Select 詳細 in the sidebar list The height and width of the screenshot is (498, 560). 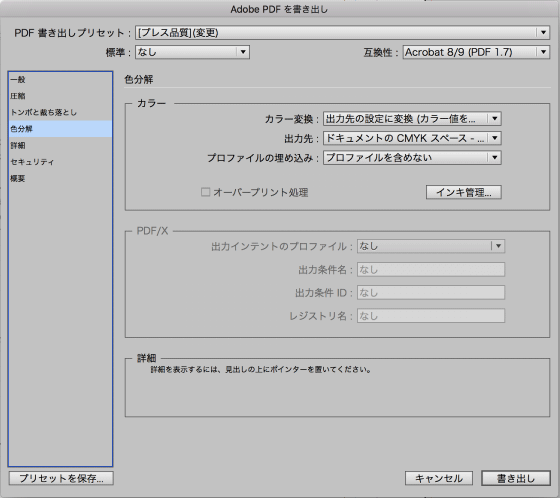[x=60, y=145]
